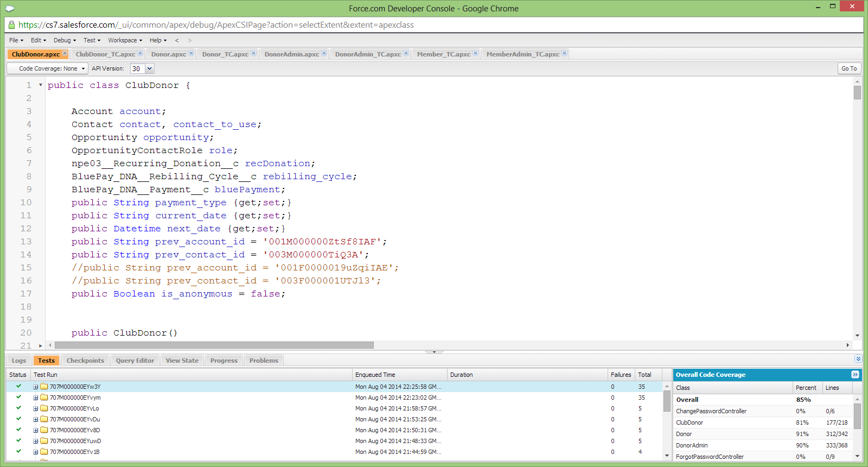Click the green check status of first test run
Image resolution: width=868 pixels, height=467 pixels.
(x=18, y=386)
